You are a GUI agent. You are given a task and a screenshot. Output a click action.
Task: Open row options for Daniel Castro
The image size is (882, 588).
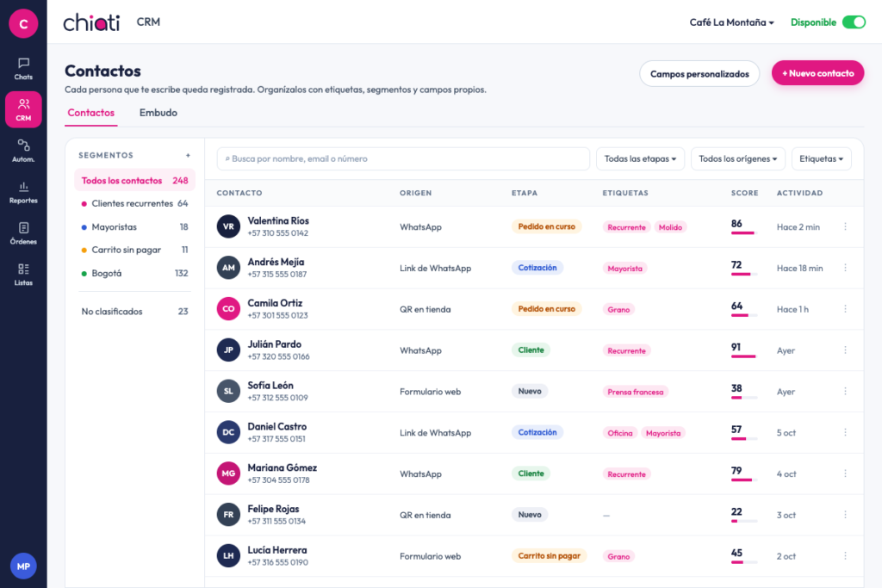[845, 432]
